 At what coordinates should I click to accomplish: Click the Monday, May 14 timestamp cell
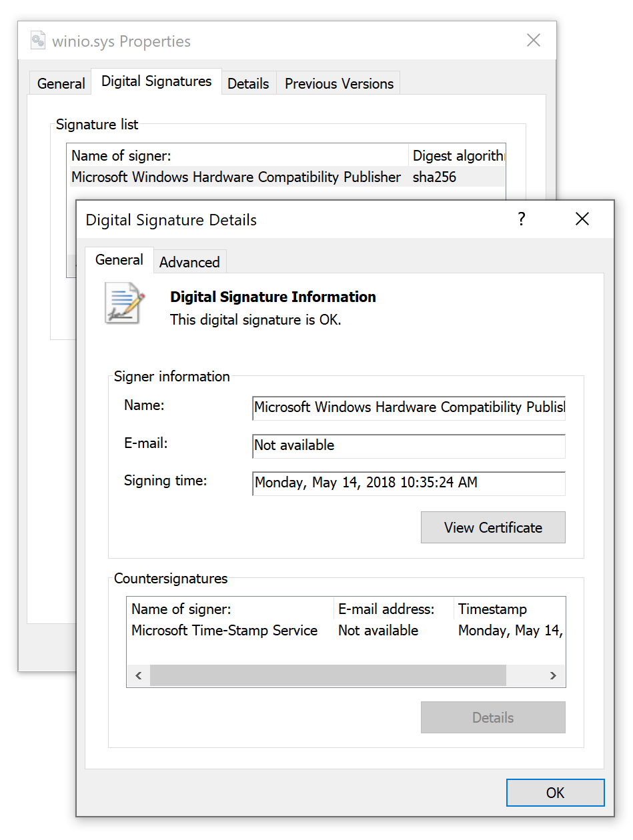click(510, 631)
